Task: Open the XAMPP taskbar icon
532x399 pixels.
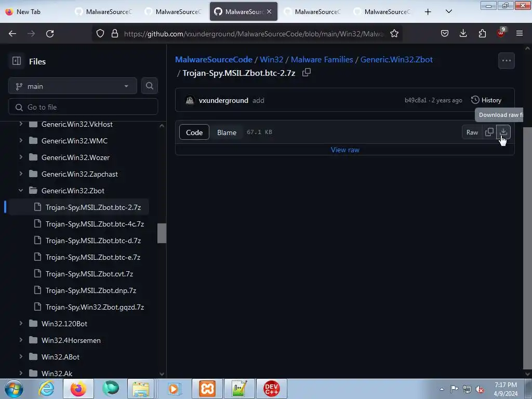Action: (x=207, y=389)
